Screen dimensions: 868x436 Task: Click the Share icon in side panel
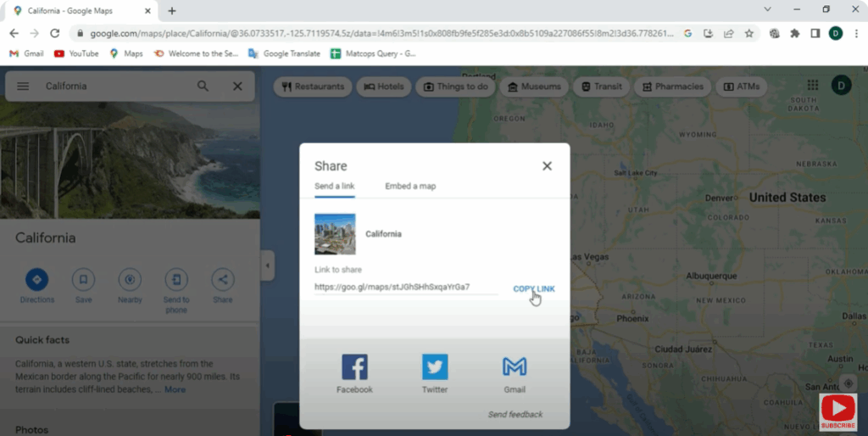tap(223, 280)
